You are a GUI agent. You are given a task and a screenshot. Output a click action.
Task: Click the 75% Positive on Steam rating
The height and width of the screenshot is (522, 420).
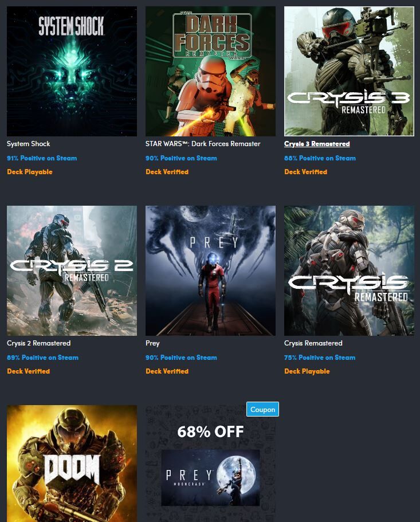320,358
